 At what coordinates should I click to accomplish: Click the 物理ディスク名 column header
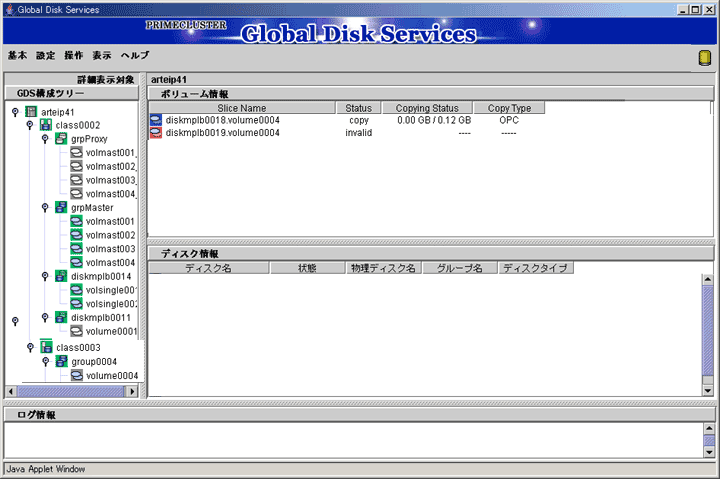tap(383, 268)
